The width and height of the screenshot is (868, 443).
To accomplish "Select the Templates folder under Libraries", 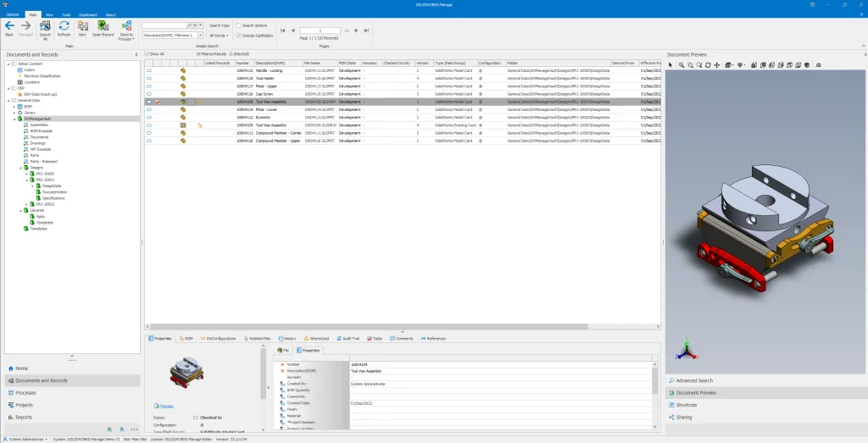I will tap(45, 222).
